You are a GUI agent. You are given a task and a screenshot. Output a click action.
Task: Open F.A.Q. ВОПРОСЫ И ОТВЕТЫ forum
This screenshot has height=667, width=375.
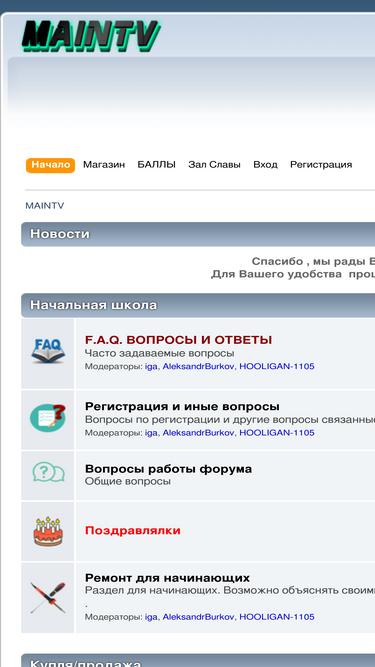tap(179, 340)
